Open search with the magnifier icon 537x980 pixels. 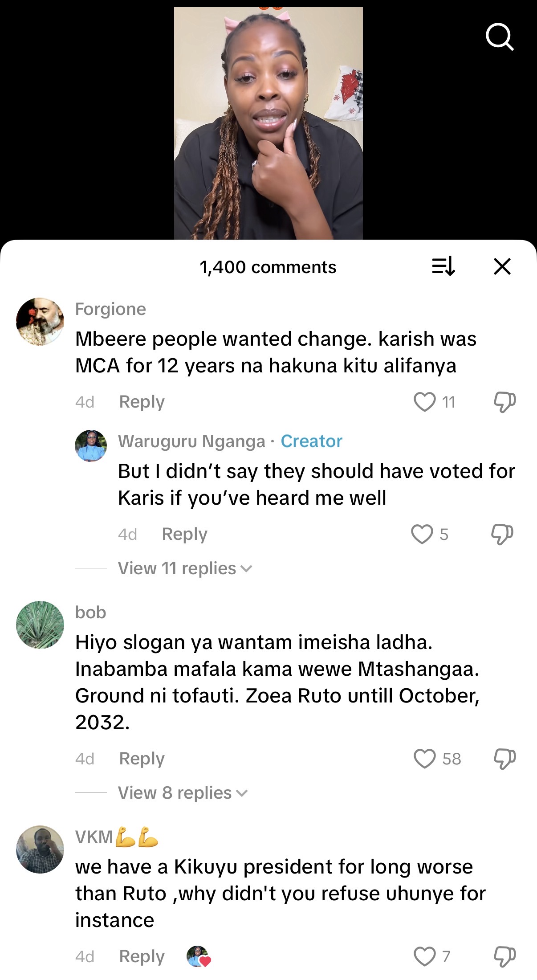click(x=500, y=37)
